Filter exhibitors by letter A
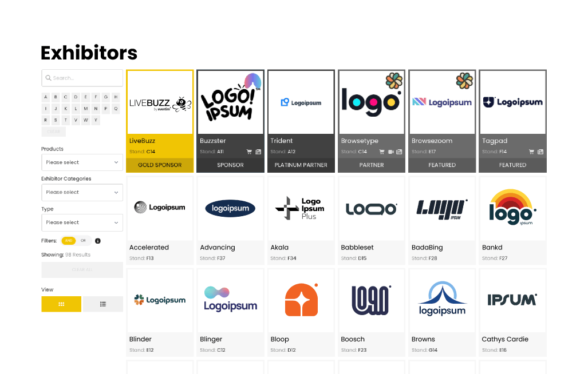The height and width of the screenshot is (374, 588). pyautogui.click(x=46, y=97)
